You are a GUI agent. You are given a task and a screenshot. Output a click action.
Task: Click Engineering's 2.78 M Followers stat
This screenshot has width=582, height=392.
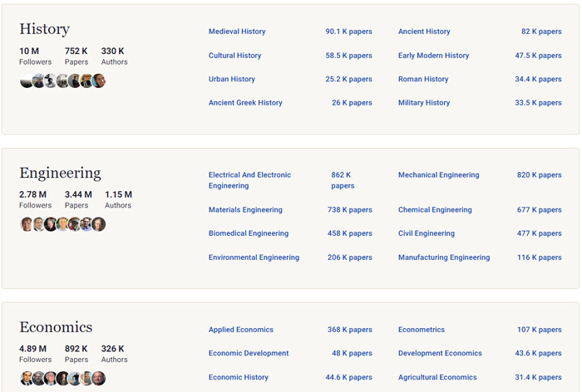coord(35,199)
